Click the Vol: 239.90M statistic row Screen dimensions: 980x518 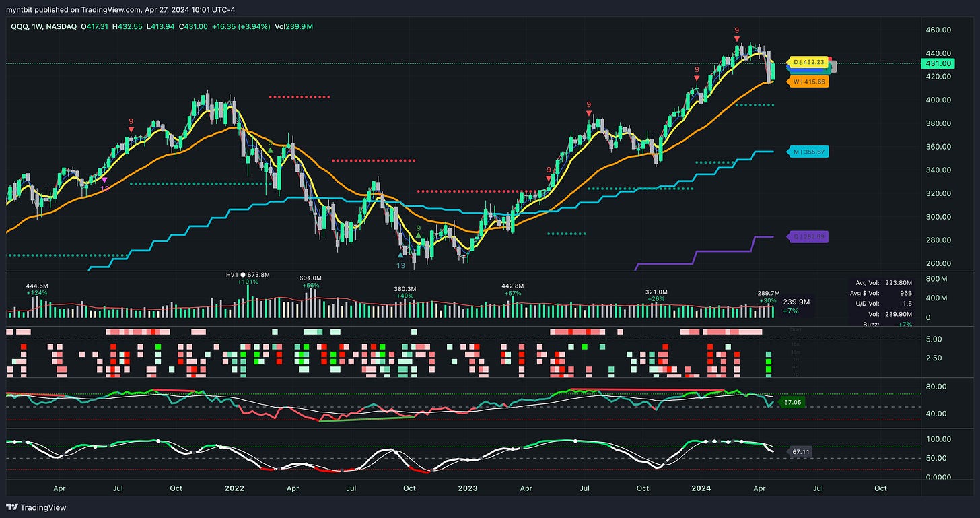click(x=890, y=314)
